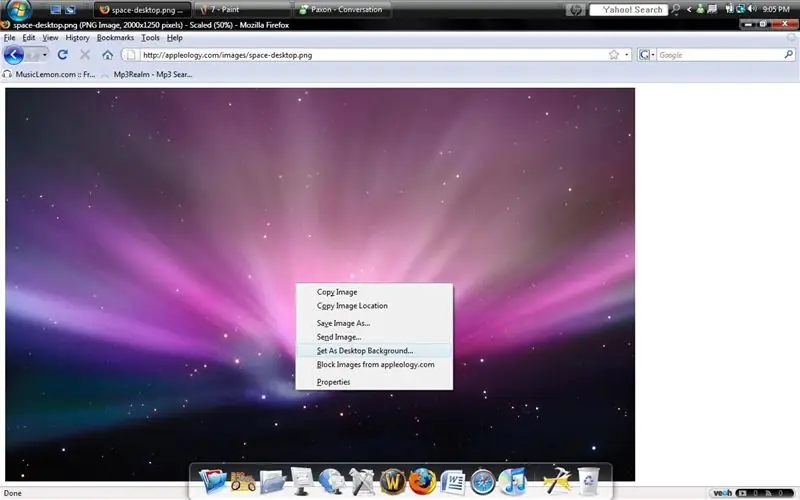Viewport: 800px width, 500px height.
Task: Launch Firefox from the dock
Action: (422, 481)
